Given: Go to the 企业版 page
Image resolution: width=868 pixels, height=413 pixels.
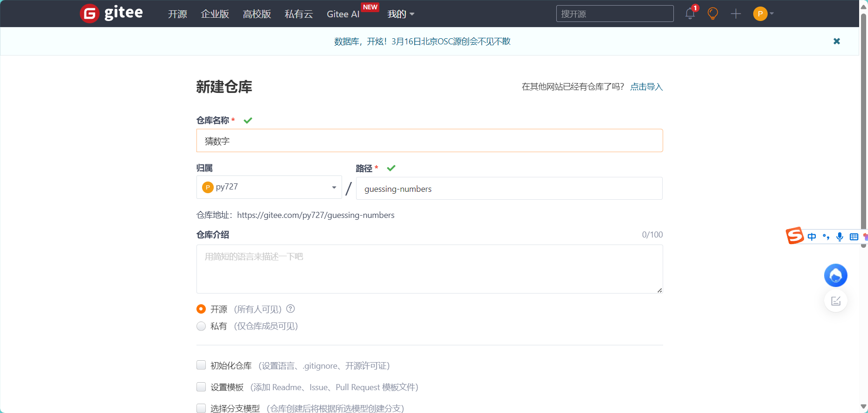Looking at the screenshot, I should 215,14.
